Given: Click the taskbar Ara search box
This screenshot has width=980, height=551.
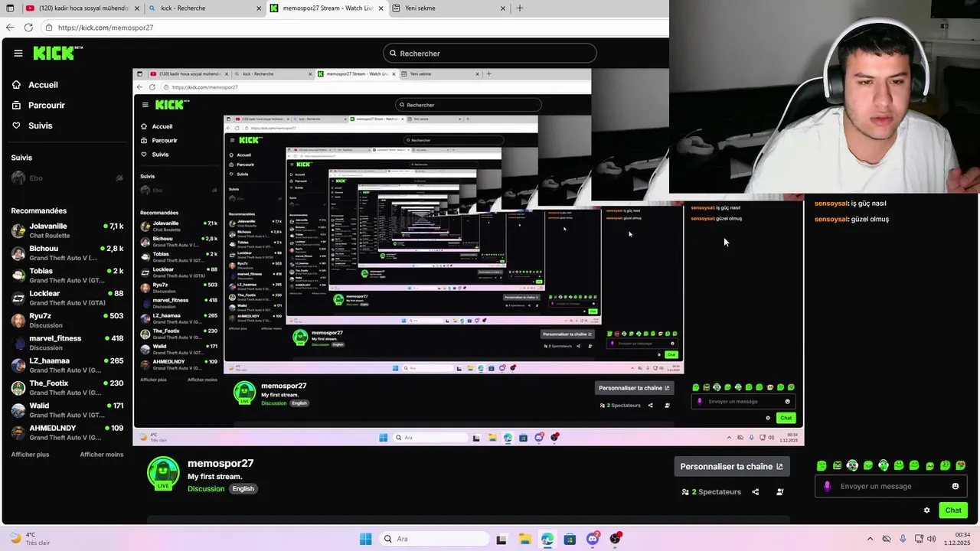Looking at the screenshot, I should click(433, 539).
